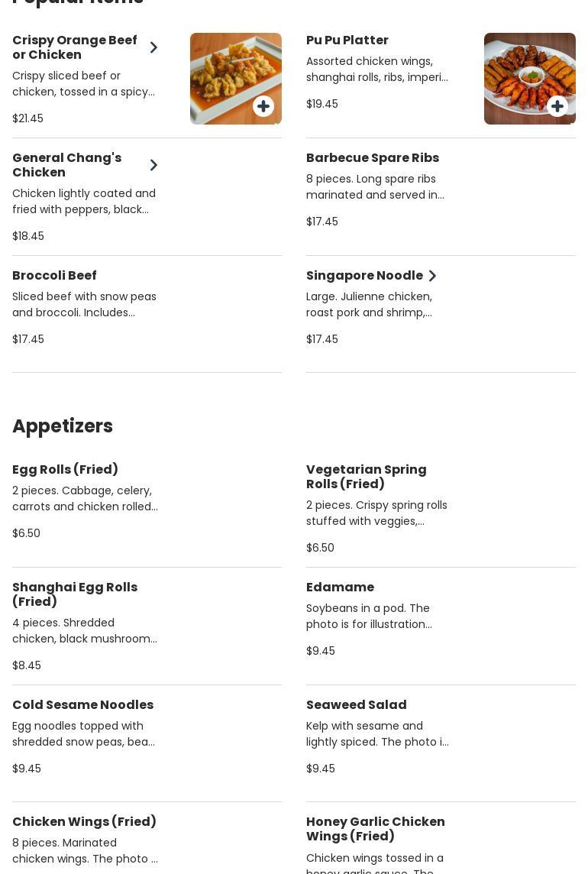Add Crispy Orange Beef using plus icon
Image resolution: width=588 pixels, height=874 pixels.
click(x=263, y=106)
